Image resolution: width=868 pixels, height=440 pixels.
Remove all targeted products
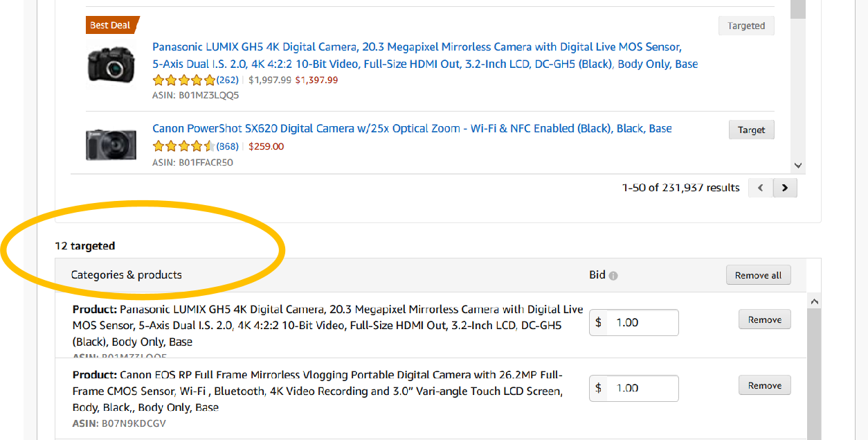758,275
